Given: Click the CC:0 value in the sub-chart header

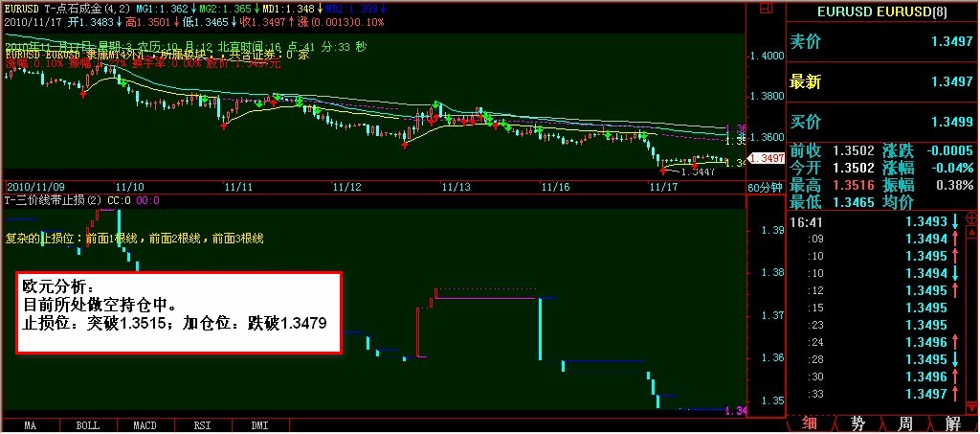Looking at the screenshot, I should (119, 201).
